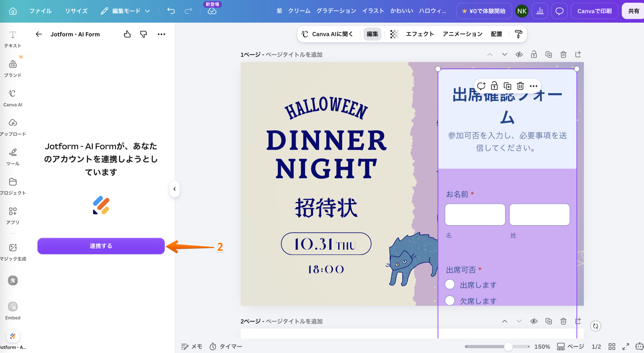
Task: Go back from Jotform - AI Form panel
Action: (38, 34)
